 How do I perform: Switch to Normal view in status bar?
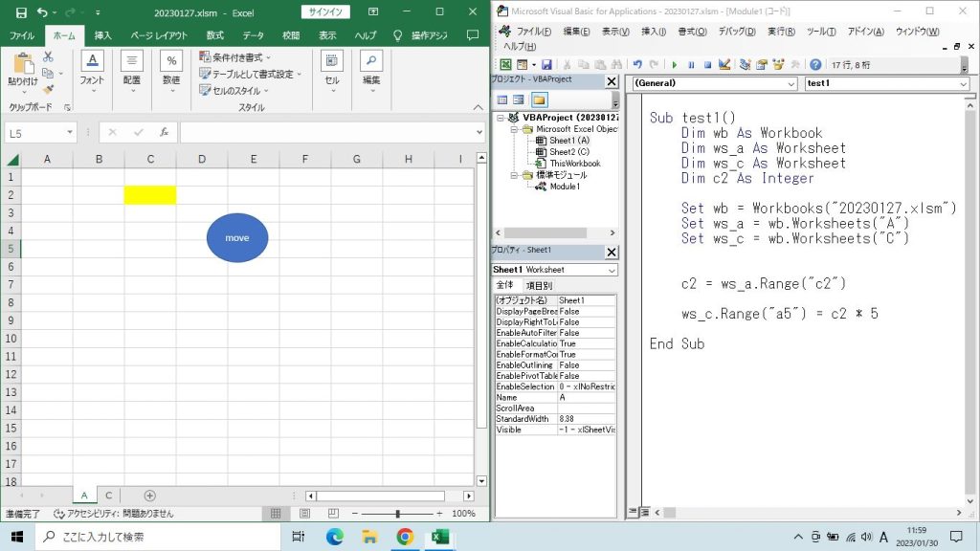[276, 514]
